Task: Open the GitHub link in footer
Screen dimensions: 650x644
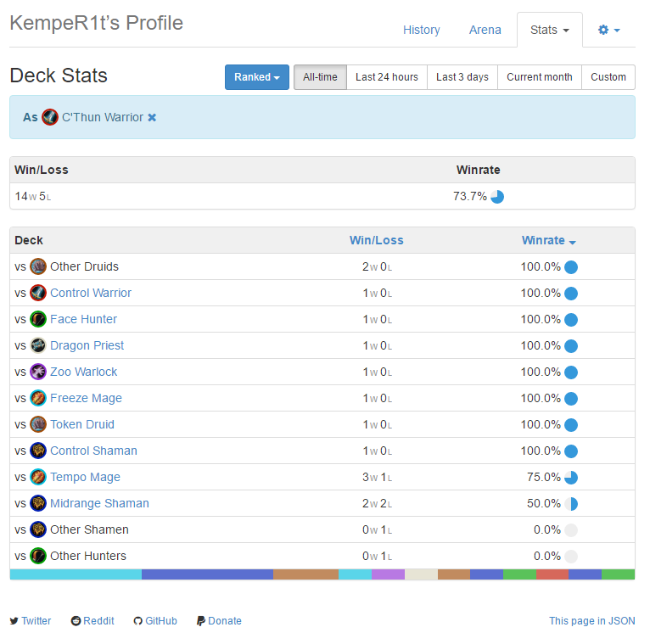Action: (x=155, y=621)
